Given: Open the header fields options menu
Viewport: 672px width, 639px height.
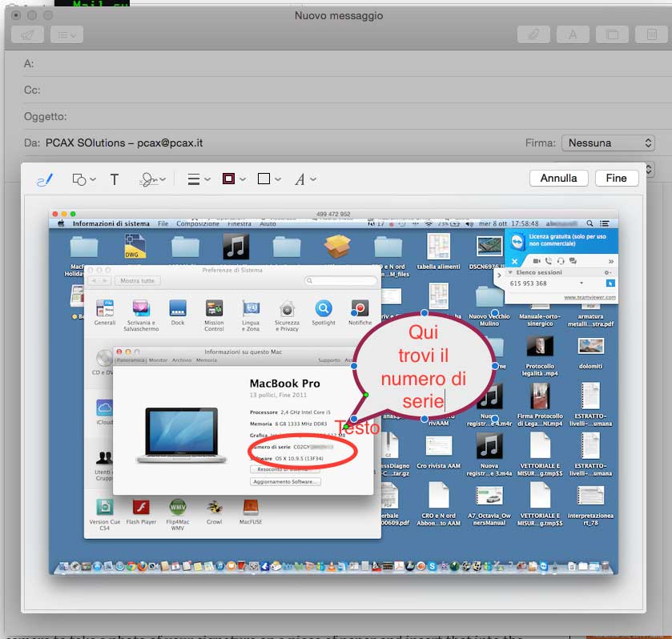Looking at the screenshot, I should tap(66, 34).
